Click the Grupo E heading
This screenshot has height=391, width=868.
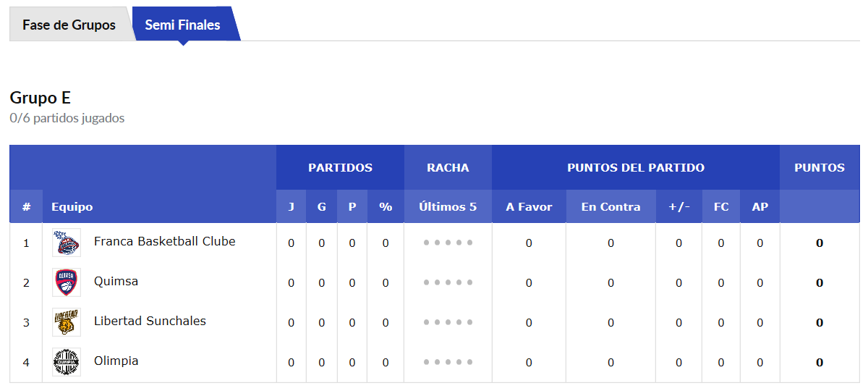coord(41,98)
